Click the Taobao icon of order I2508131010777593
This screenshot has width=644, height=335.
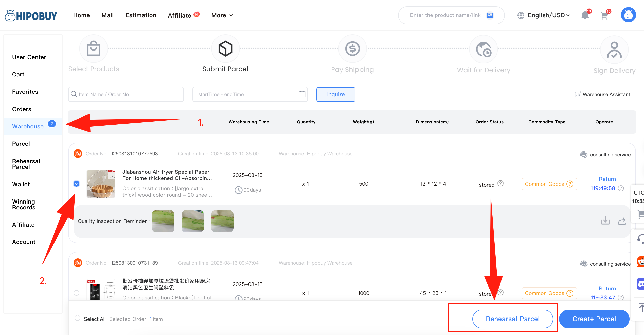pyautogui.click(x=78, y=154)
